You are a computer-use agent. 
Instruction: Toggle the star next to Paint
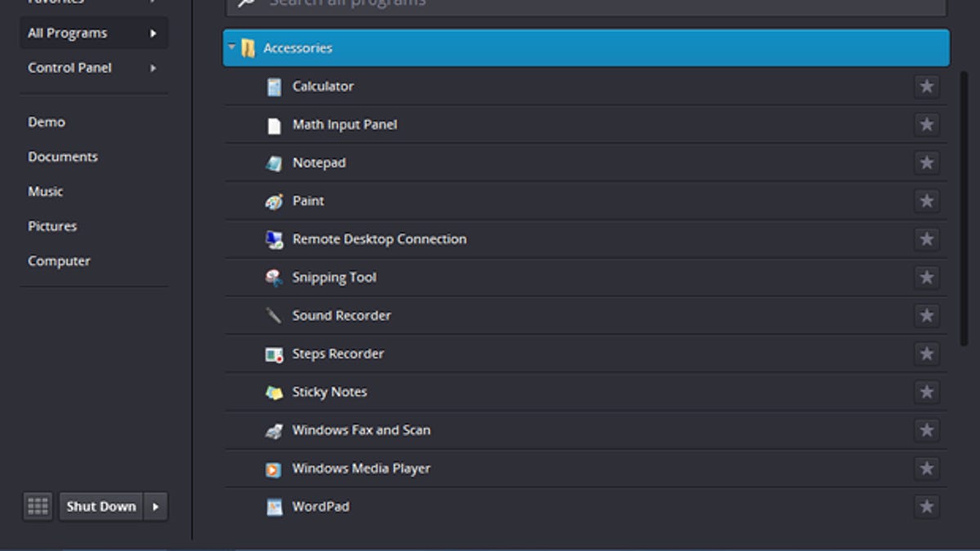[x=927, y=202]
